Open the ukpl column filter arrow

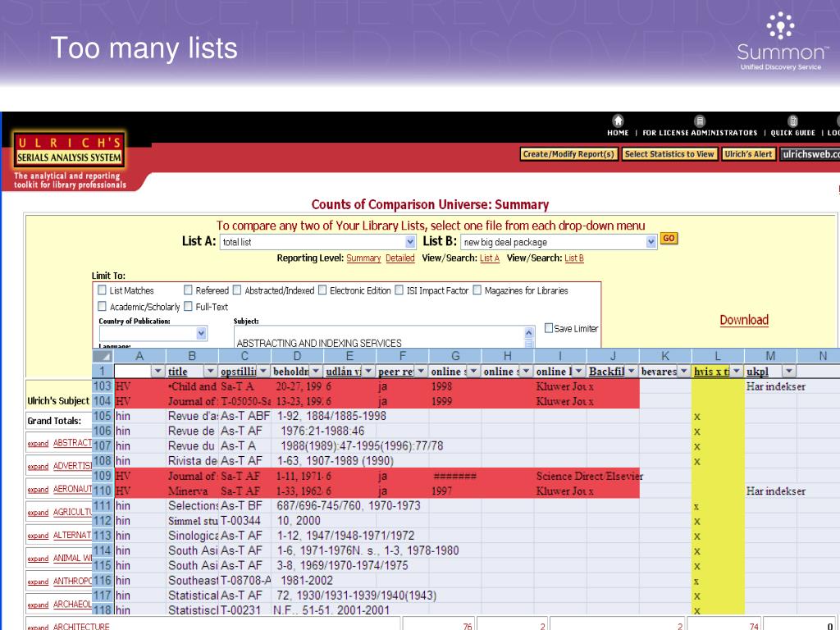tap(788, 372)
